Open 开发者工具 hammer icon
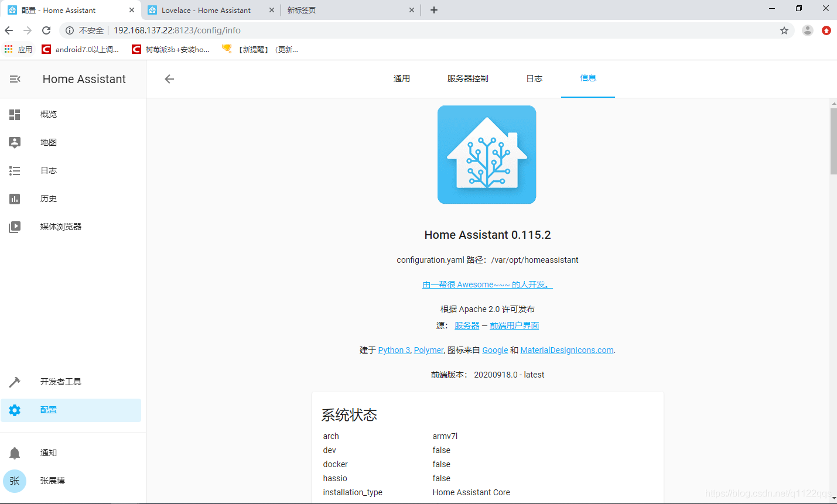 (15, 382)
